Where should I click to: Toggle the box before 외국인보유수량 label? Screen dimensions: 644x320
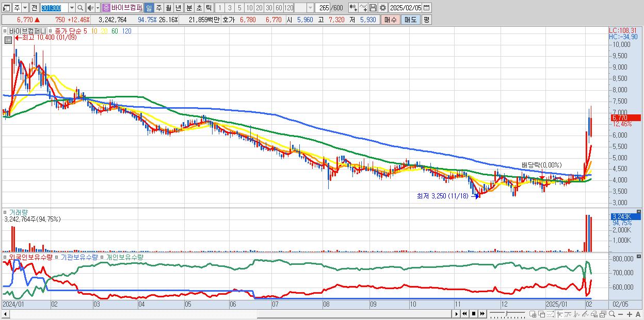click(5, 257)
